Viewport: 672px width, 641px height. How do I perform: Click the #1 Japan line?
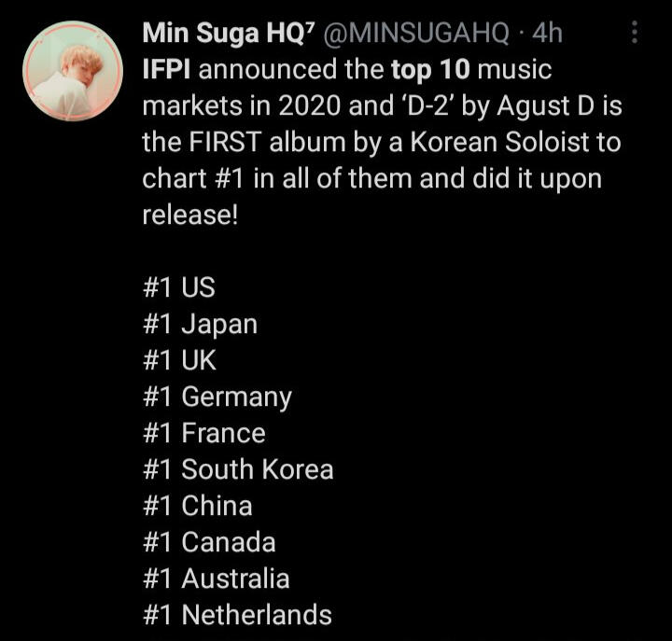(x=200, y=324)
